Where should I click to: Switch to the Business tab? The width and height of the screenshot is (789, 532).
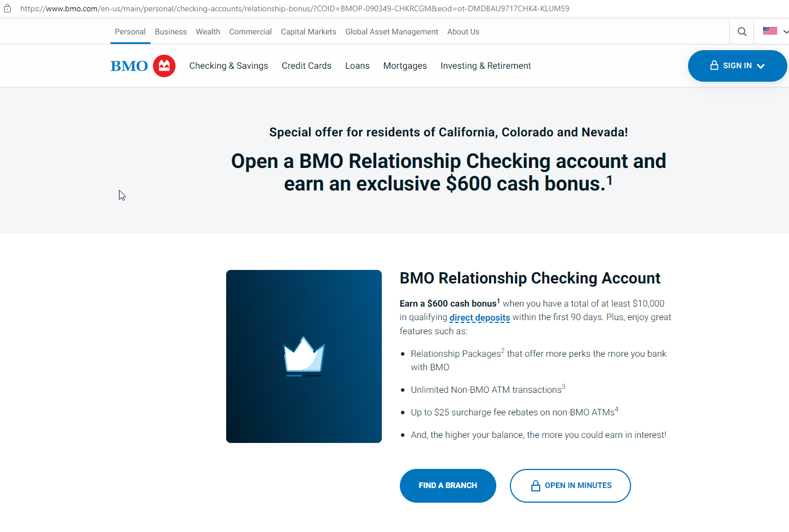pyautogui.click(x=170, y=32)
